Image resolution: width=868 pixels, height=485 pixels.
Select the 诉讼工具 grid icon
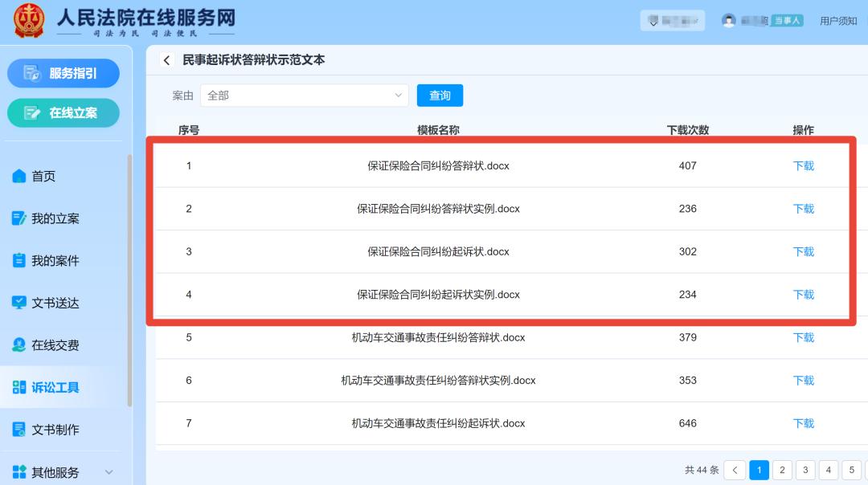[x=19, y=388]
